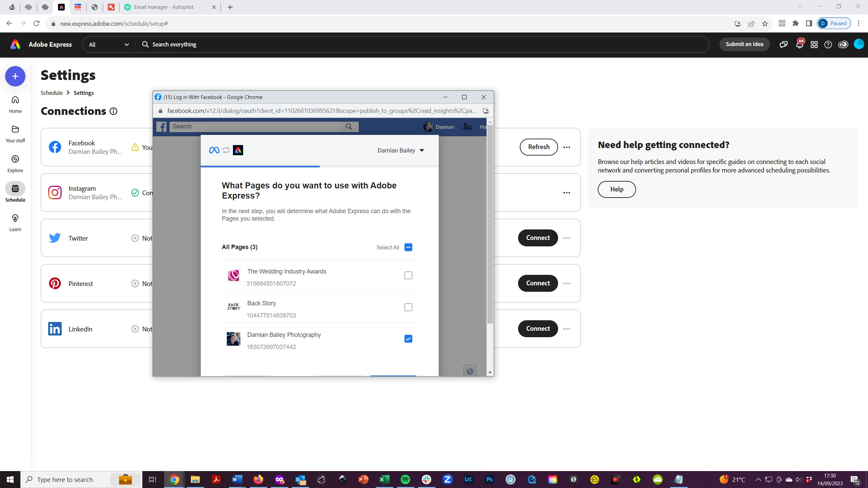Open the Your stuff folder icon
The image size is (868, 488).
pos(15,129)
